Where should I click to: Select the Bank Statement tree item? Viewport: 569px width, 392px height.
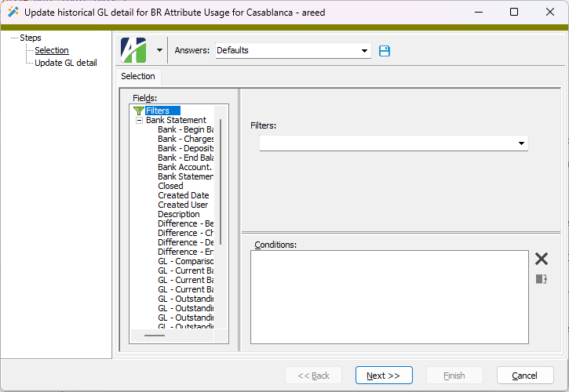(x=176, y=120)
